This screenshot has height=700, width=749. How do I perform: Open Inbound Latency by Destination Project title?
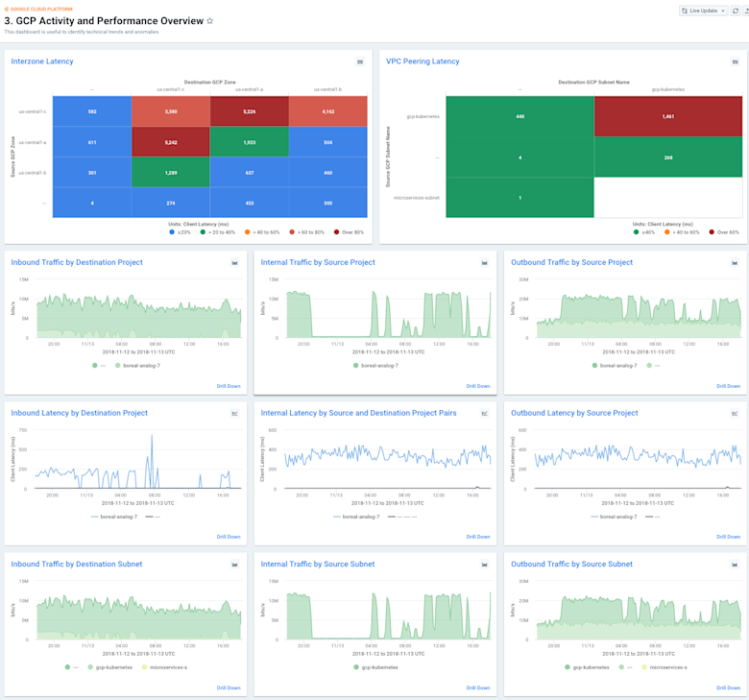tap(80, 413)
